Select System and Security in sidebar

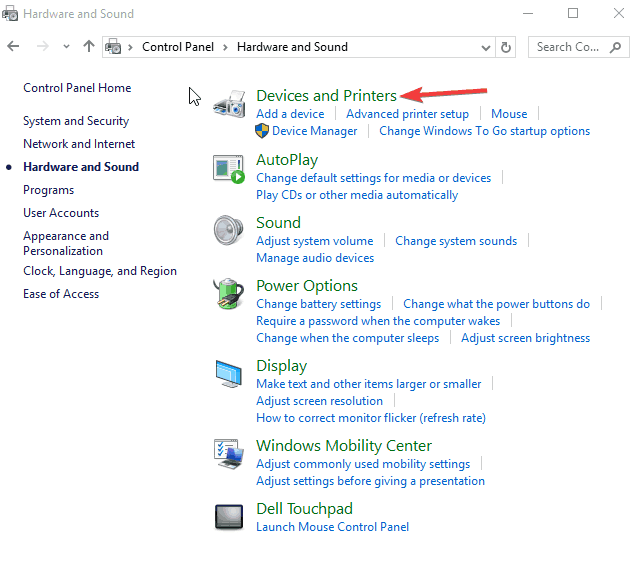tap(76, 121)
